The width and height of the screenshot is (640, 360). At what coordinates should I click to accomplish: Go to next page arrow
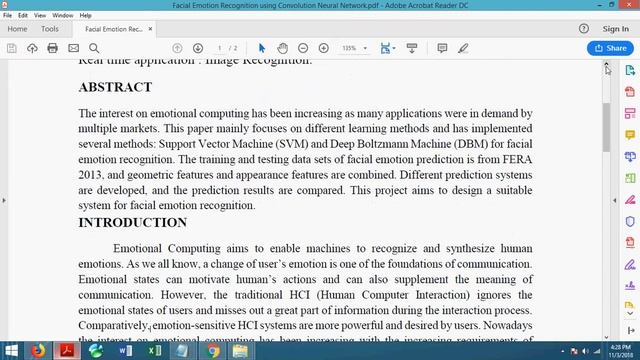tap(198, 48)
